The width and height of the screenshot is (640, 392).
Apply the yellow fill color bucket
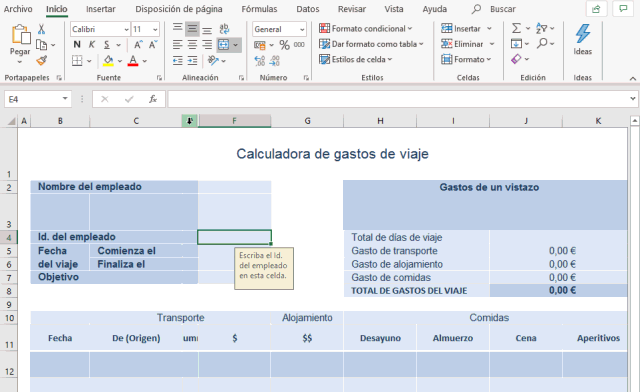pos(108,60)
